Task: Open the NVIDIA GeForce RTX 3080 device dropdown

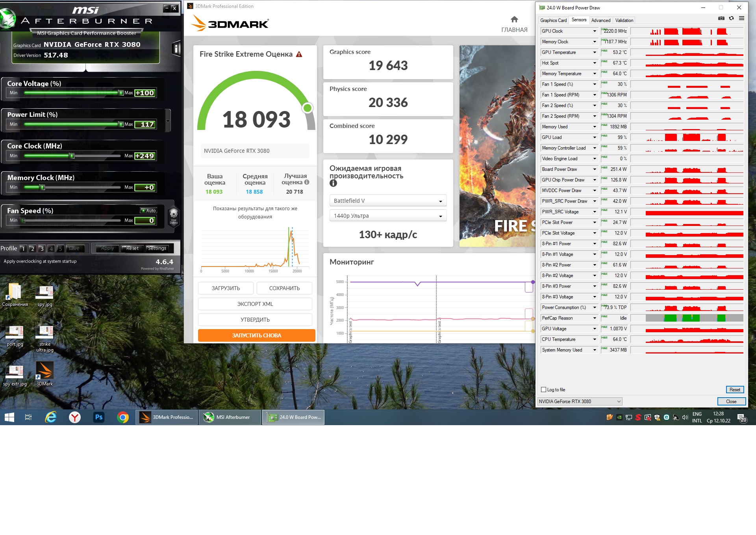Action: point(579,402)
